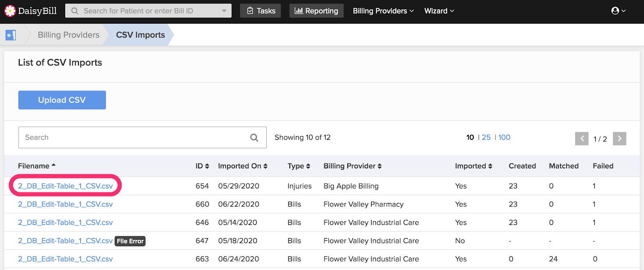Open CSV file with ID 647
Screen dimensions: 644x270
tap(65, 241)
